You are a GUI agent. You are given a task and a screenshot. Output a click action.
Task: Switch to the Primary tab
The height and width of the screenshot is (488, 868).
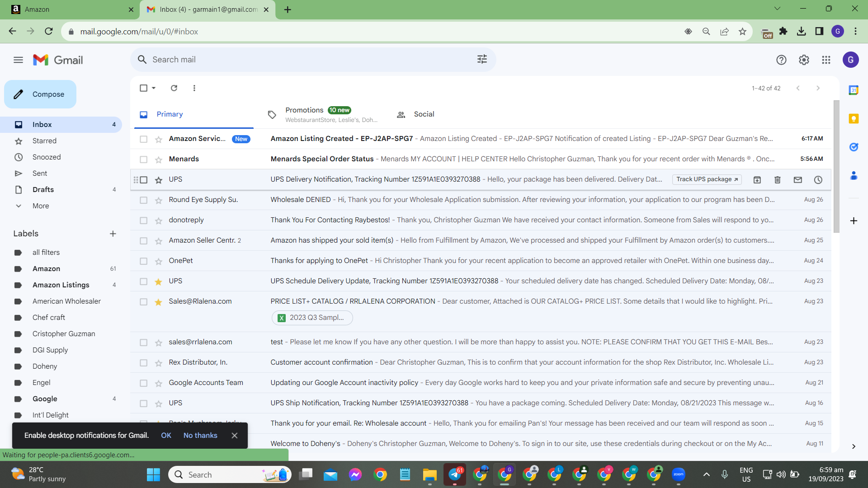coord(194,114)
